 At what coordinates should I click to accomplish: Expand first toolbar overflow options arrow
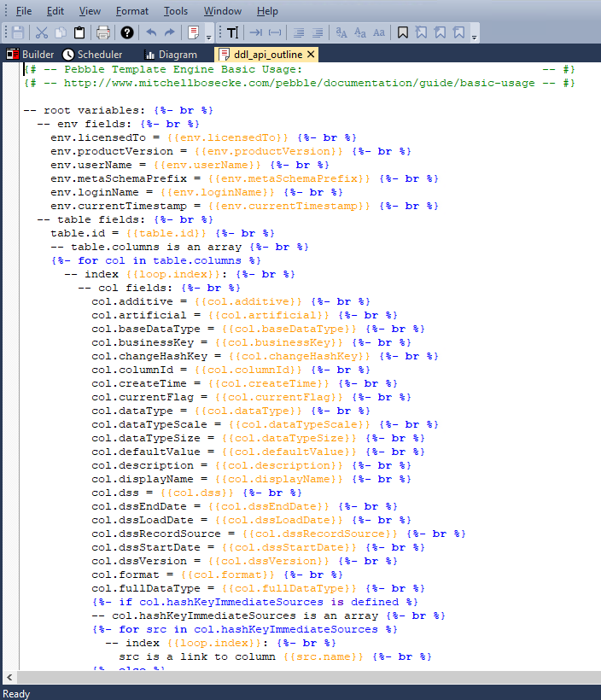(x=208, y=37)
